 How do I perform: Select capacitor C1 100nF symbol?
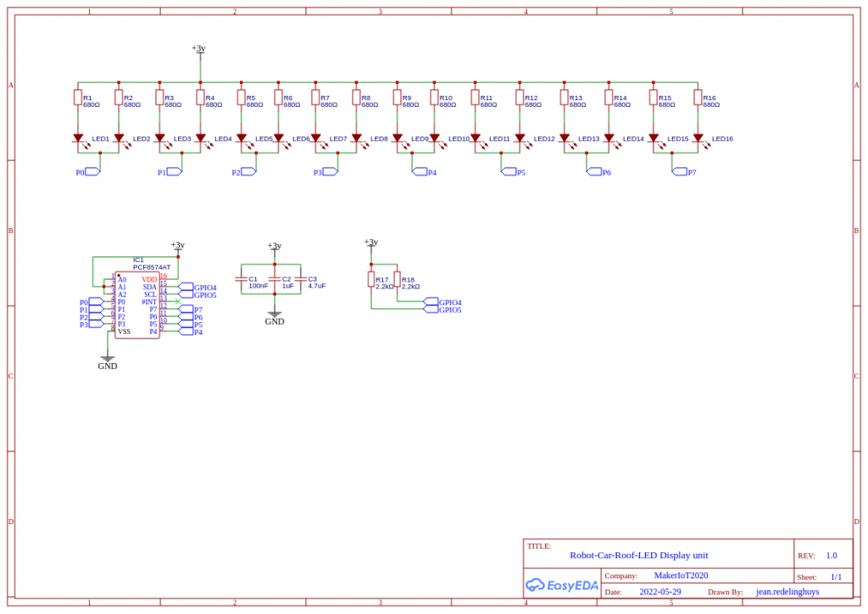pyautogui.click(x=242, y=279)
